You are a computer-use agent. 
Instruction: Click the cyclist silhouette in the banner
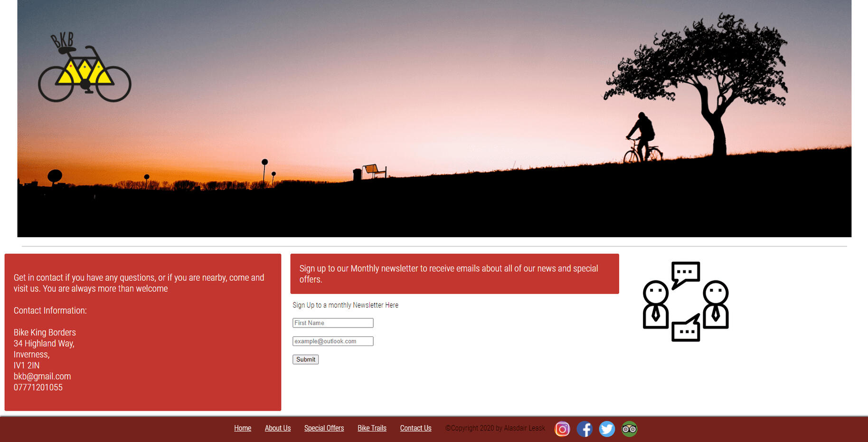(642, 138)
